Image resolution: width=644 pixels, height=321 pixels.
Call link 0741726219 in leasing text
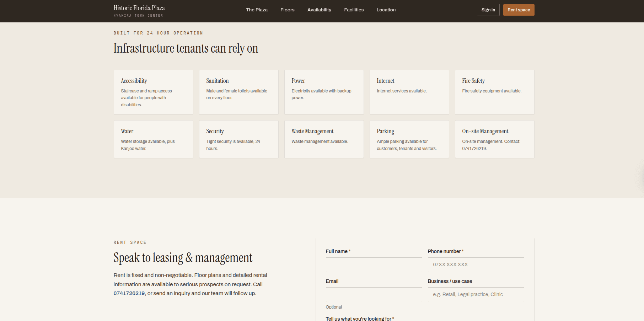[129, 293]
